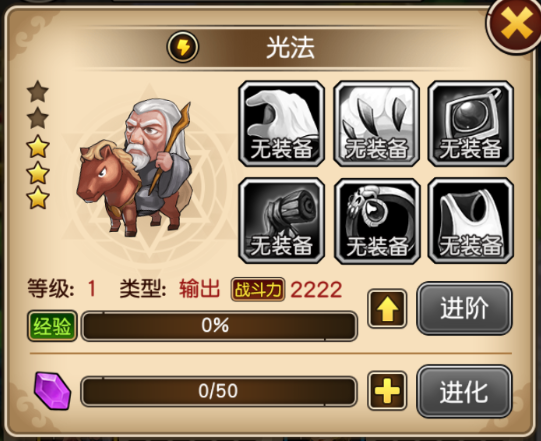This screenshot has width=541, height=441.
Task: Click the topmost gray star
Action: tap(38, 91)
